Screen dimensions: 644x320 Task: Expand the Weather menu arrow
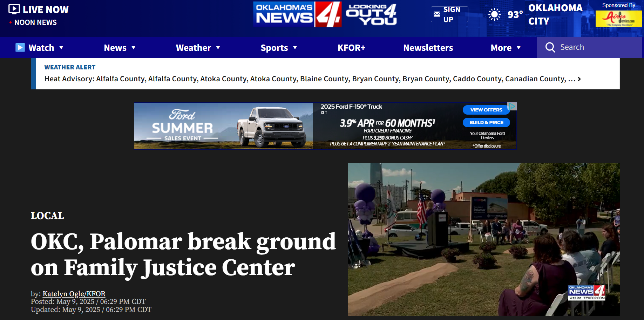coord(218,48)
